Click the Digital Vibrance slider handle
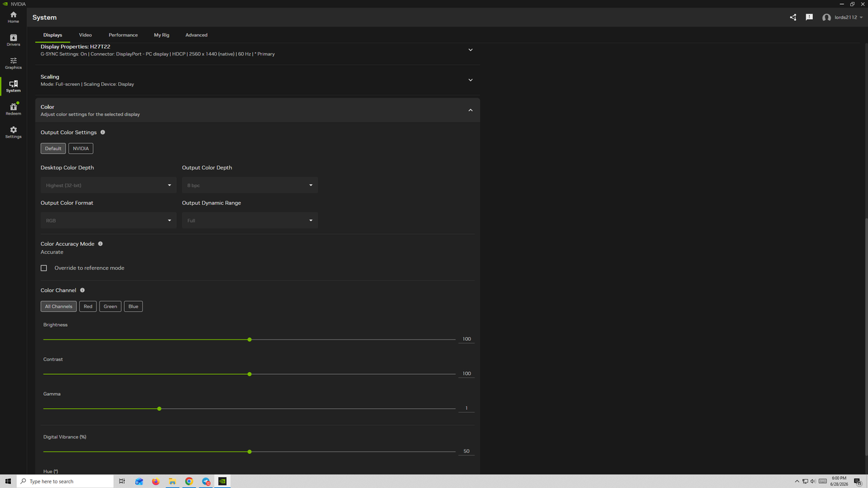868x488 pixels. click(250, 451)
